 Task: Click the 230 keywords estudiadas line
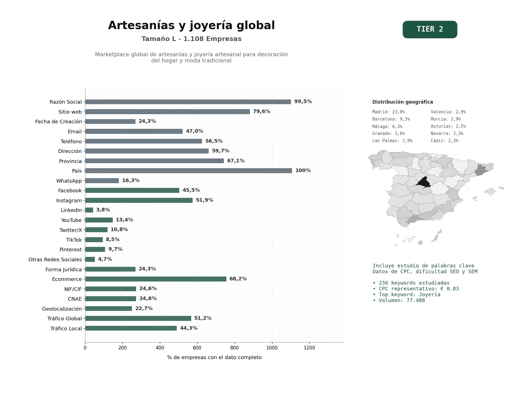click(x=411, y=283)
